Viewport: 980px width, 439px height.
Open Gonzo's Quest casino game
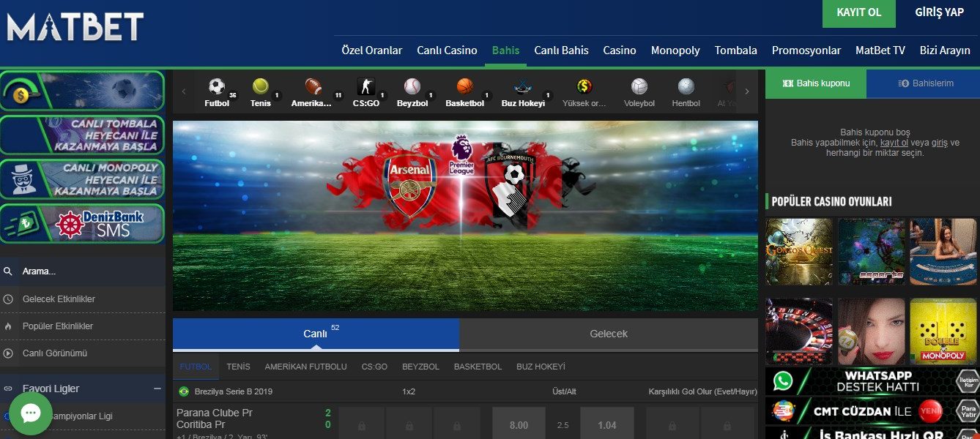pos(799,252)
